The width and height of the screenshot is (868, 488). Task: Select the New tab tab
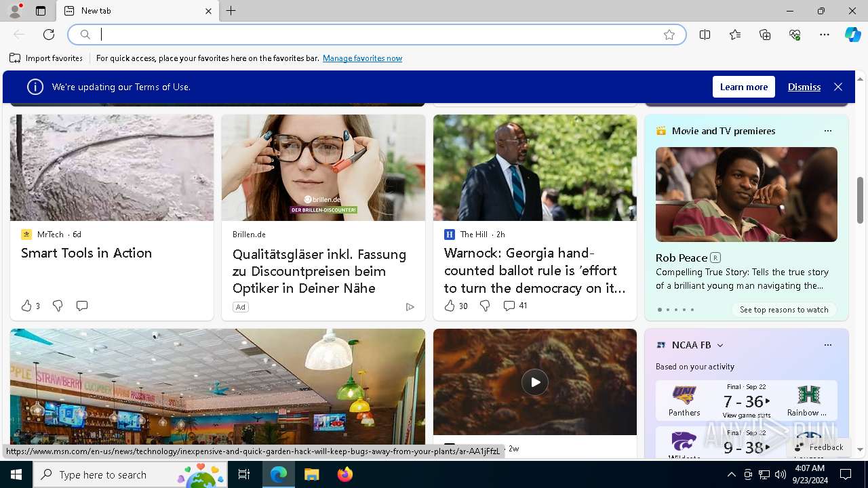pos(138,11)
